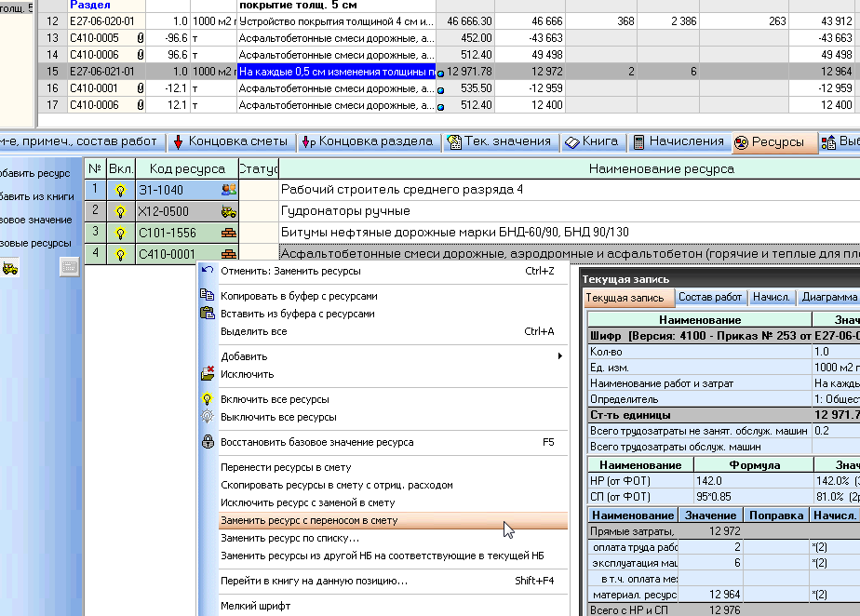Open the Состав работ tab in Текущая запись
The height and width of the screenshot is (616, 860).
[710, 298]
